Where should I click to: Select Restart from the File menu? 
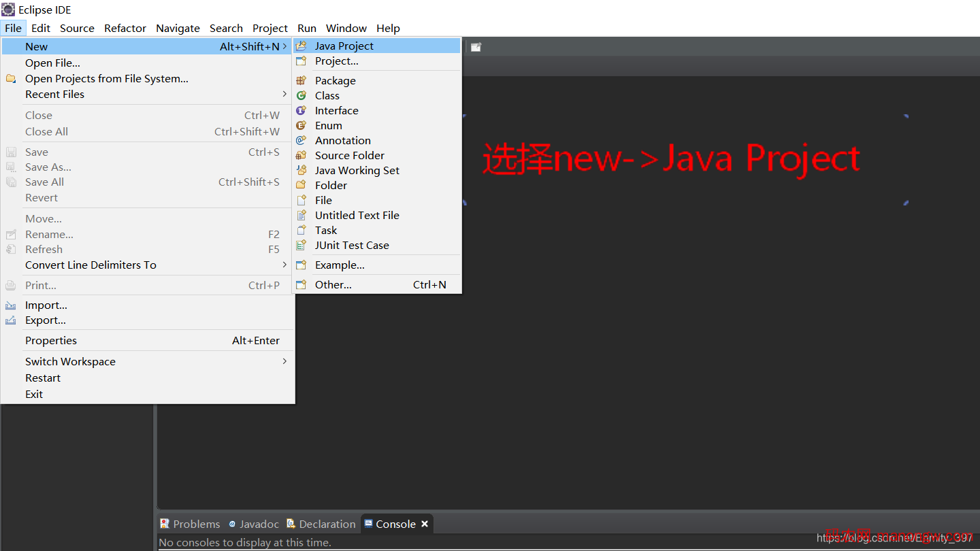(x=43, y=378)
